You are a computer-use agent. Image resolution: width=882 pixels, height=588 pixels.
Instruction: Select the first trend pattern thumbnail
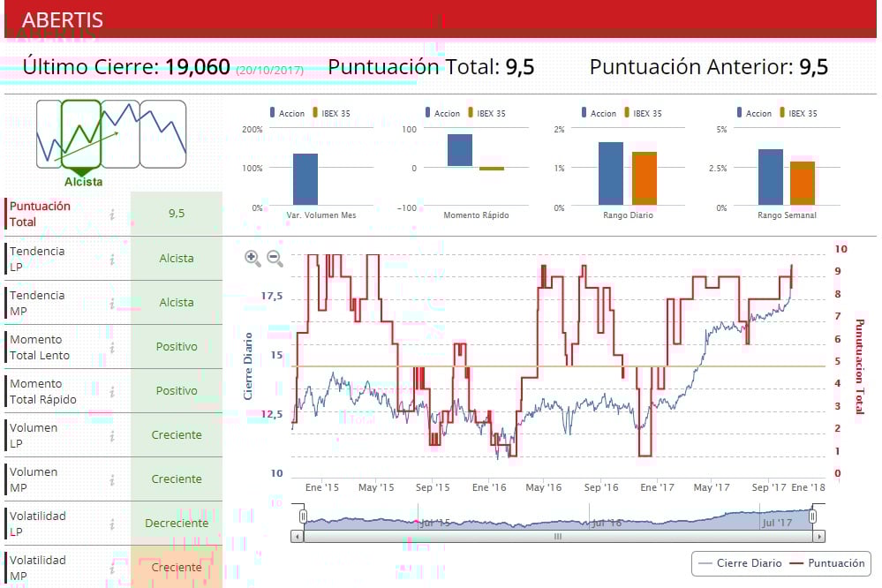[x=49, y=134]
